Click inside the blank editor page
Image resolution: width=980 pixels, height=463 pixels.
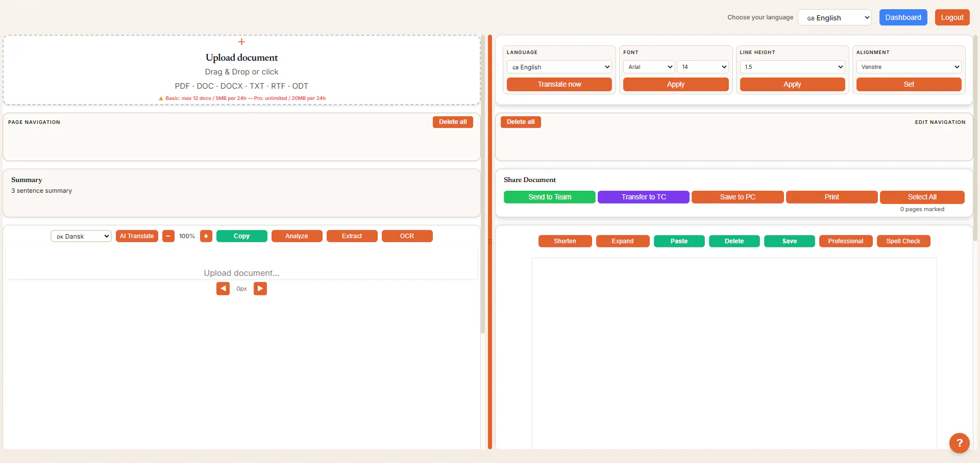734,353
